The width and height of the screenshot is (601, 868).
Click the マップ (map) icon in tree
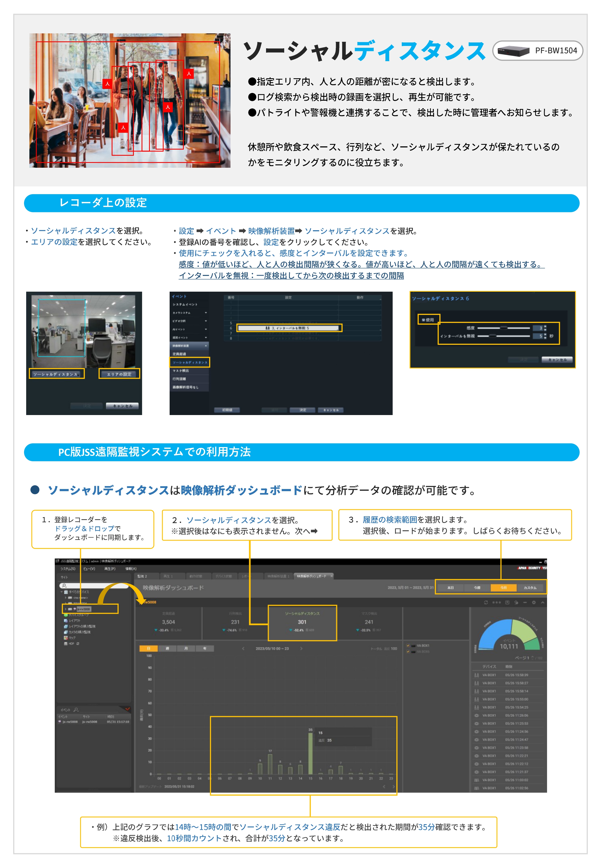coord(66,638)
